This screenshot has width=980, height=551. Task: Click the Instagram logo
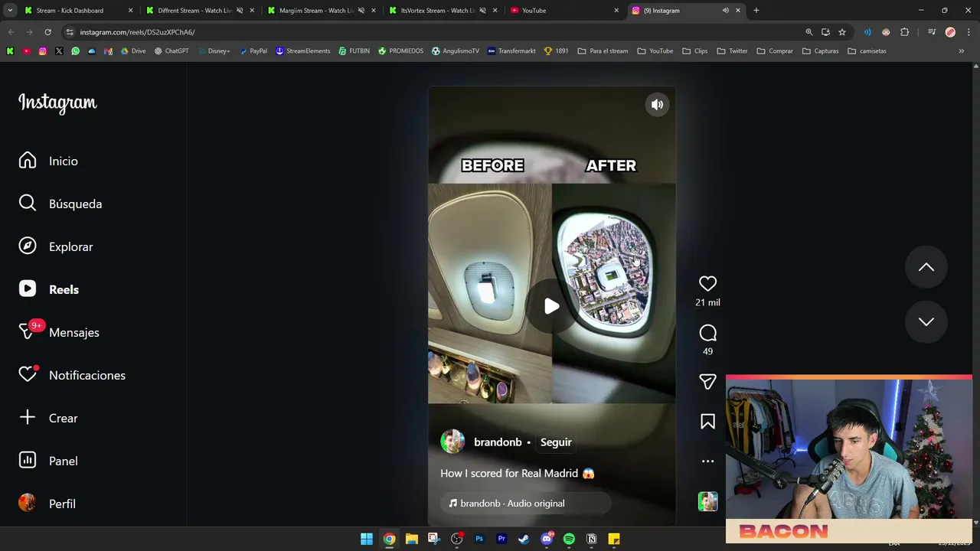coord(57,103)
